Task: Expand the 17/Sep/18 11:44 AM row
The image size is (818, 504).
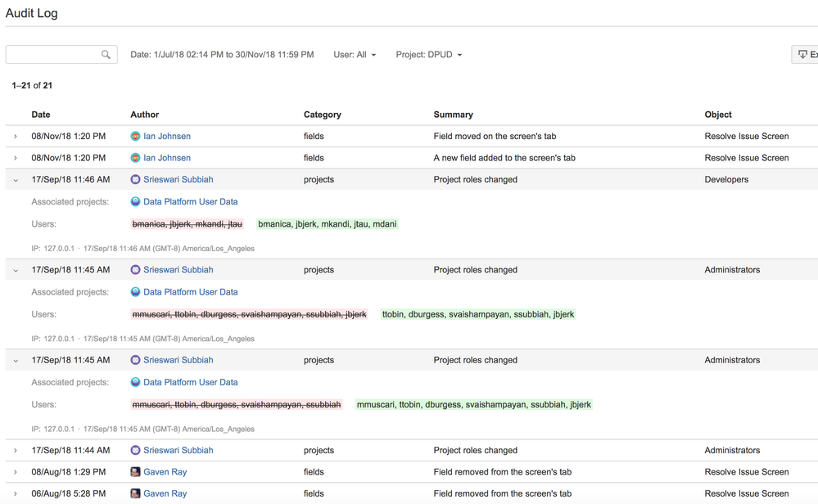Action: (15, 450)
